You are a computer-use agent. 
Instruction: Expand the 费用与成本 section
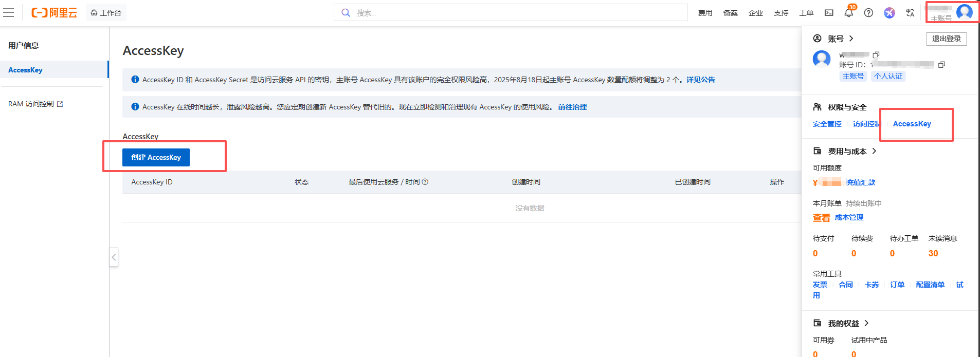(874, 151)
